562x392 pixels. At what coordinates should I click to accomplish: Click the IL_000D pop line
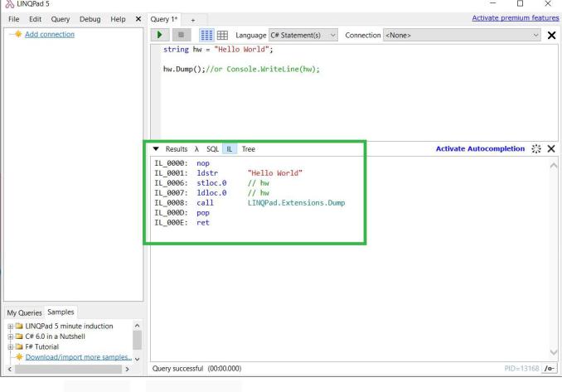[182, 213]
